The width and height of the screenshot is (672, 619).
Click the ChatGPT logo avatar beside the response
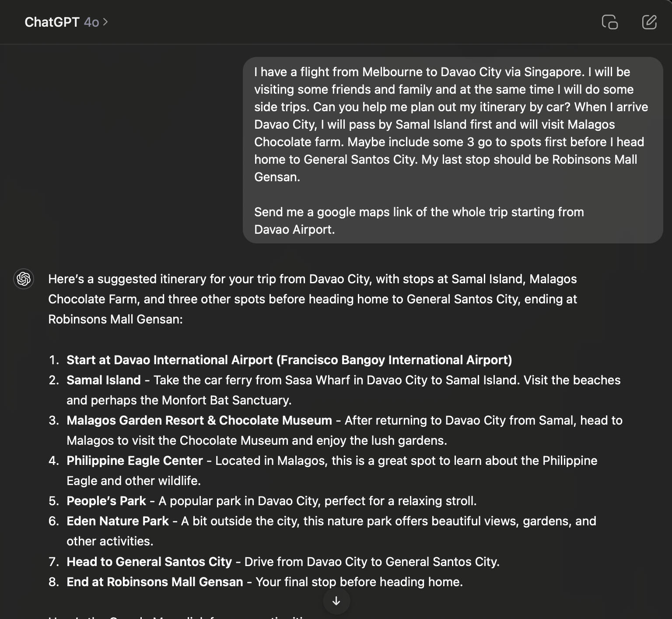click(x=24, y=279)
